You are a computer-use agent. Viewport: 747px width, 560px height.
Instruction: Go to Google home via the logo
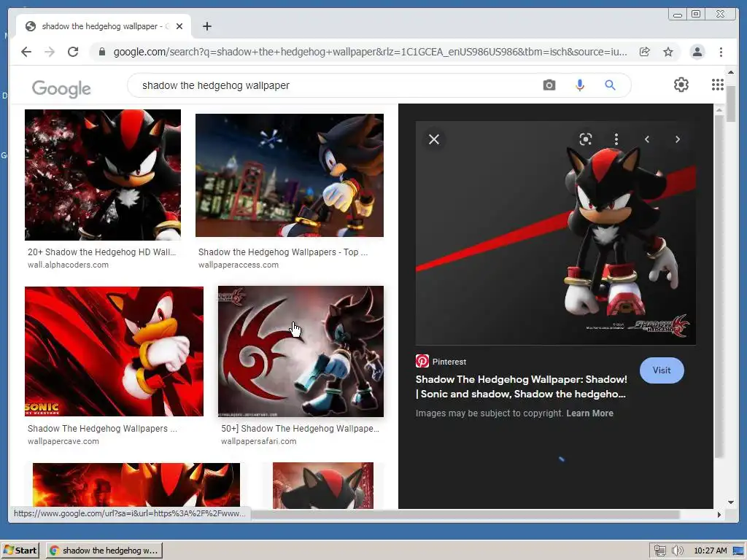pyautogui.click(x=61, y=88)
